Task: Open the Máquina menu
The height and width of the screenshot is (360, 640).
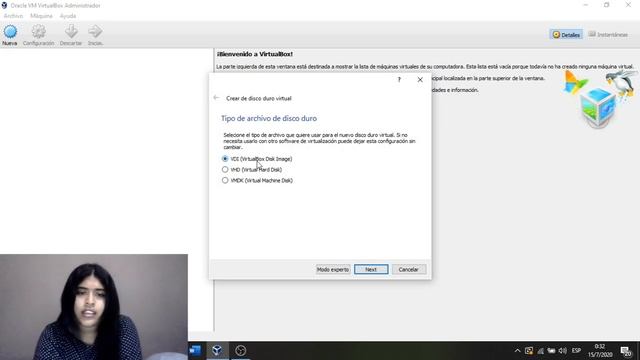Action: tap(41, 16)
